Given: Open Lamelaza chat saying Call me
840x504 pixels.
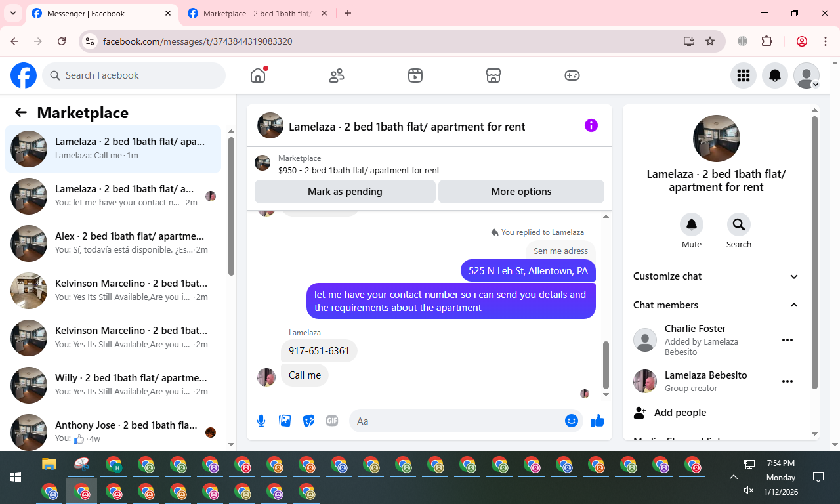Looking at the screenshot, I should (x=114, y=149).
